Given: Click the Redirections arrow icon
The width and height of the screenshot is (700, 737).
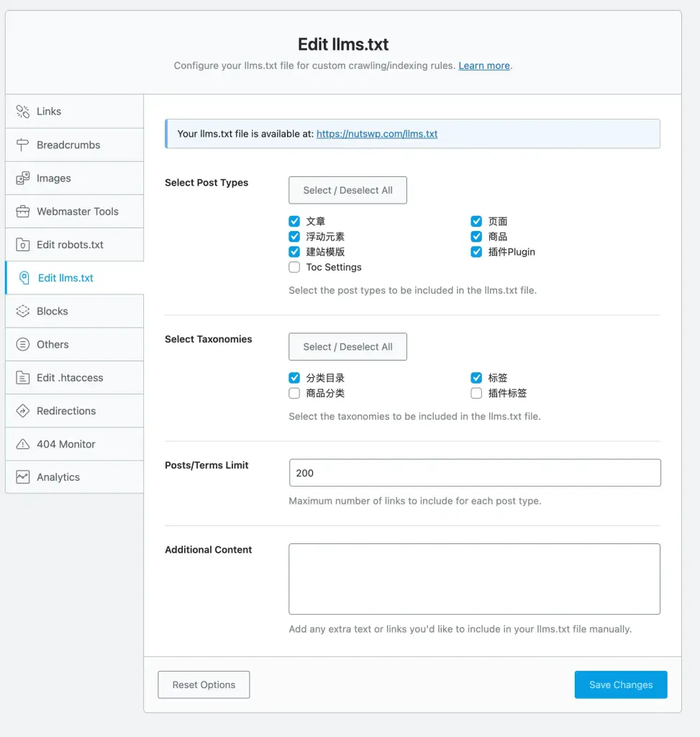Looking at the screenshot, I should point(23,411).
